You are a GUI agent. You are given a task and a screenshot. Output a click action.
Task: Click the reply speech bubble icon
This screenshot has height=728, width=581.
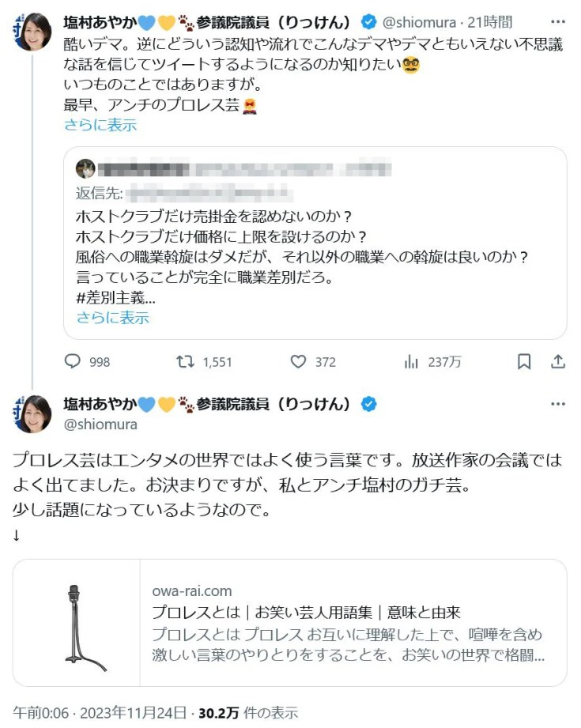[73, 361]
